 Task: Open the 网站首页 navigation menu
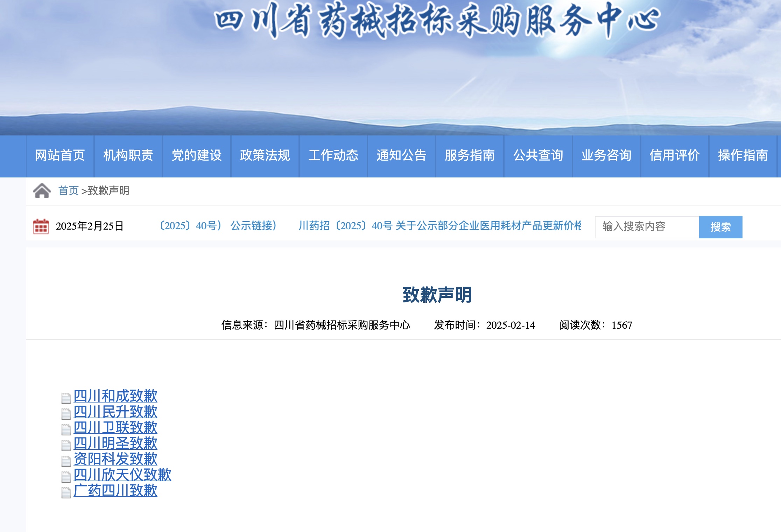[60, 155]
